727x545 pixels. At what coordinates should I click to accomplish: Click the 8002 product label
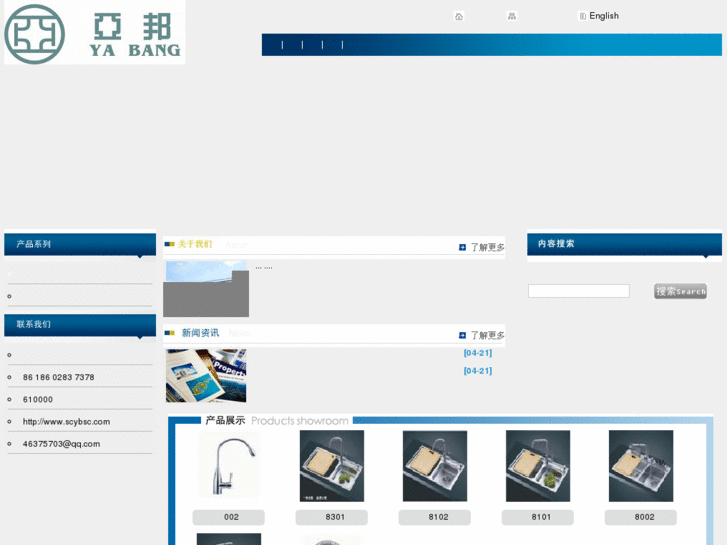(640, 517)
